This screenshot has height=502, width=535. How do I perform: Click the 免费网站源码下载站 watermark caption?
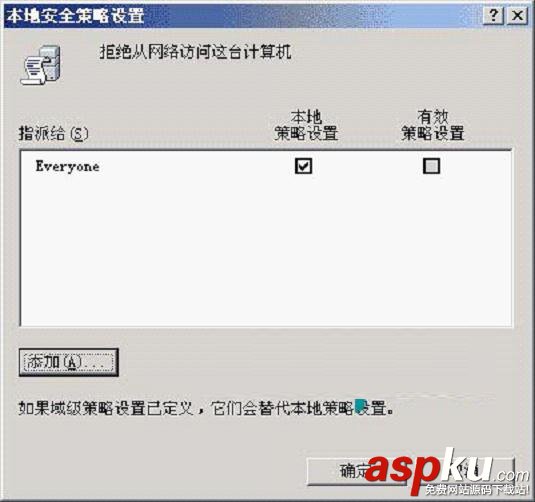pos(477,490)
